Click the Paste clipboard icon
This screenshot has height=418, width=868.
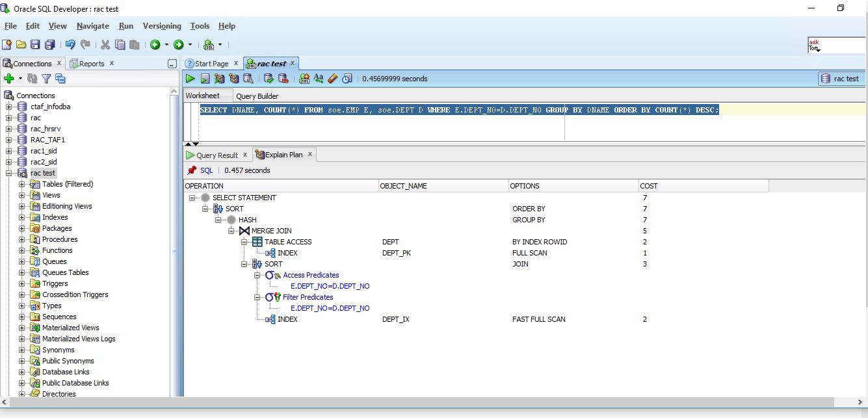pyautogui.click(x=135, y=45)
